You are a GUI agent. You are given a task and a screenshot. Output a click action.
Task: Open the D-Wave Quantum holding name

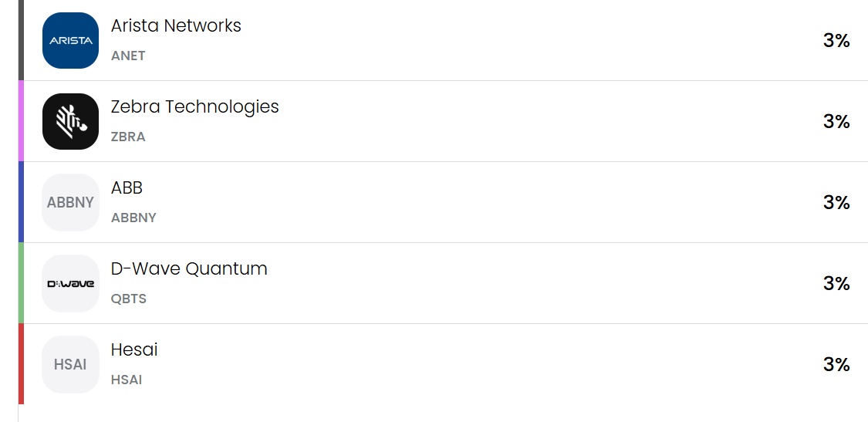pos(189,268)
